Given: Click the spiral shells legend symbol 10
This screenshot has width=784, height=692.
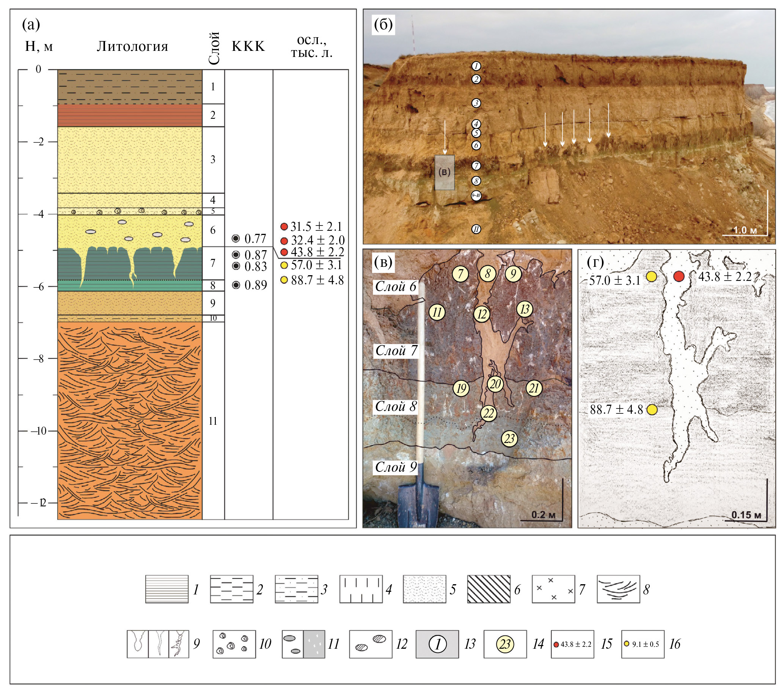Looking at the screenshot, I should point(234,644).
